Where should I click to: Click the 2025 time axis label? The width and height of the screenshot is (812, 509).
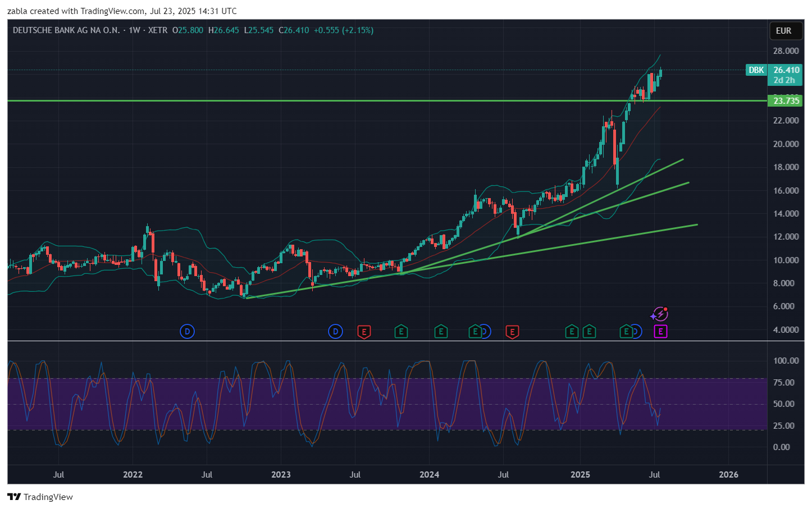click(x=580, y=475)
